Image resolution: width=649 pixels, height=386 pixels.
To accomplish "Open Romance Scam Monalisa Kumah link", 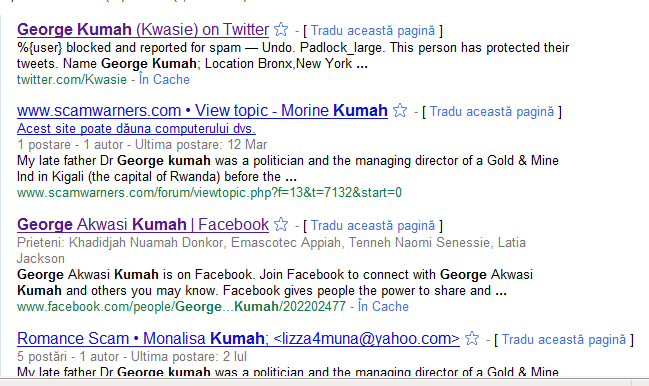I will pos(238,338).
